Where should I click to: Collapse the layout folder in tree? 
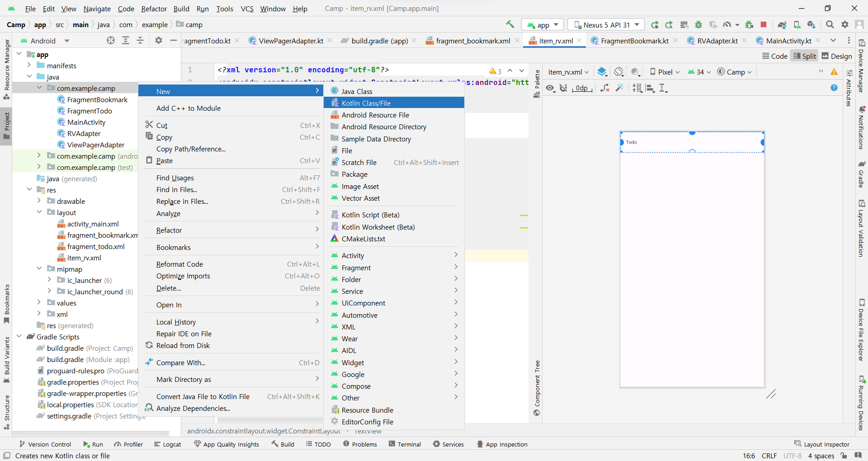click(x=39, y=212)
